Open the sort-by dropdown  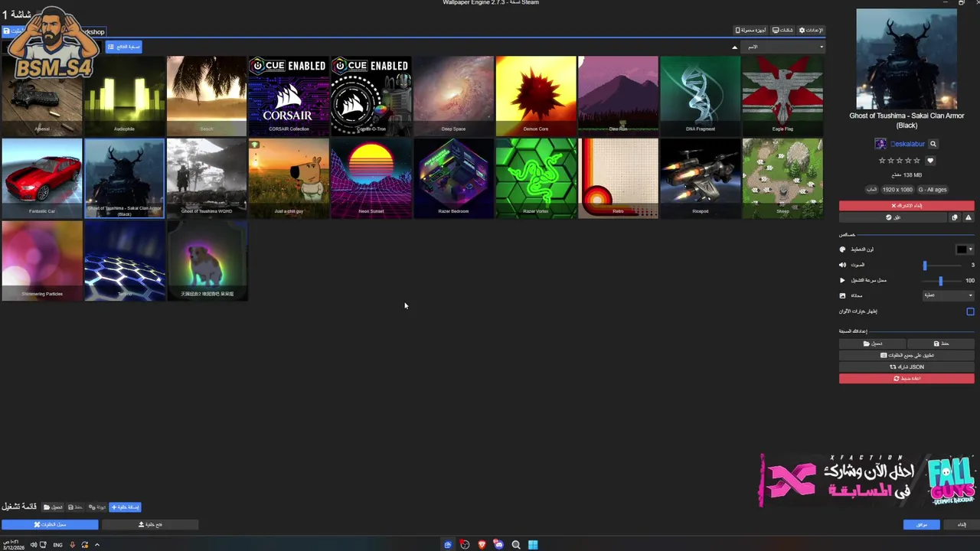pyautogui.click(x=784, y=47)
